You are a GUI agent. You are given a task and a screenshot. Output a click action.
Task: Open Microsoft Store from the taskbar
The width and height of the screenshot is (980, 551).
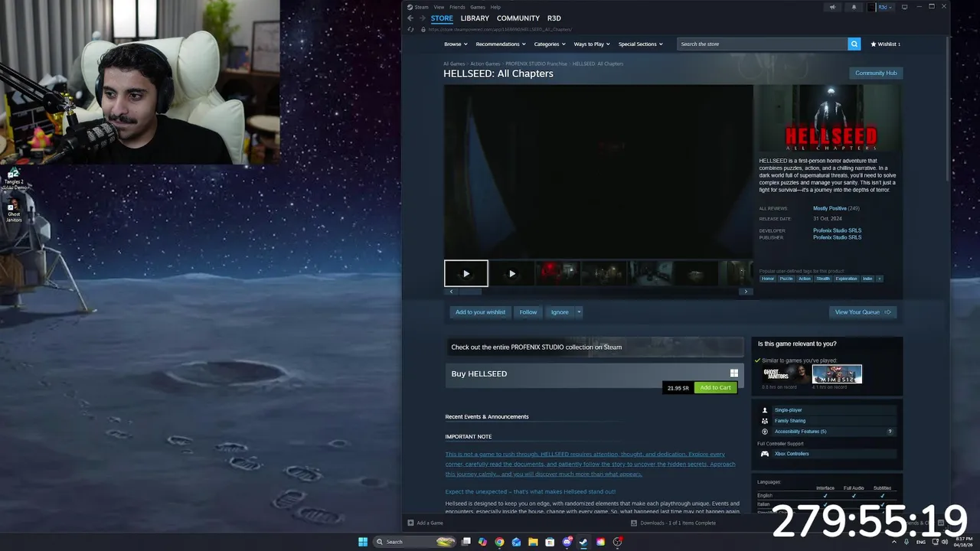click(550, 542)
